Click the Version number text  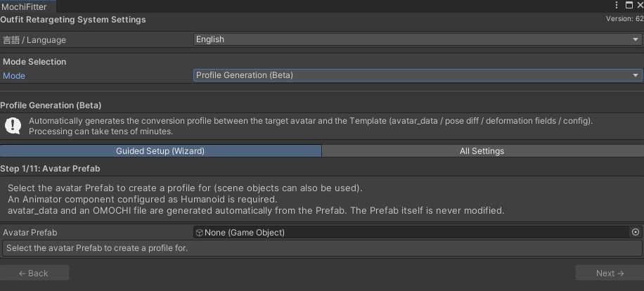(625, 19)
